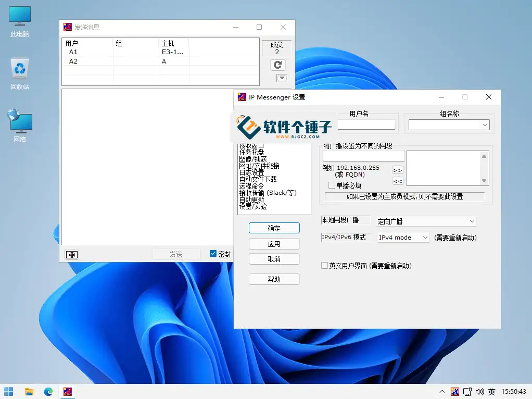Click the 主机 column header
The image size is (532, 399).
(x=174, y=43)
